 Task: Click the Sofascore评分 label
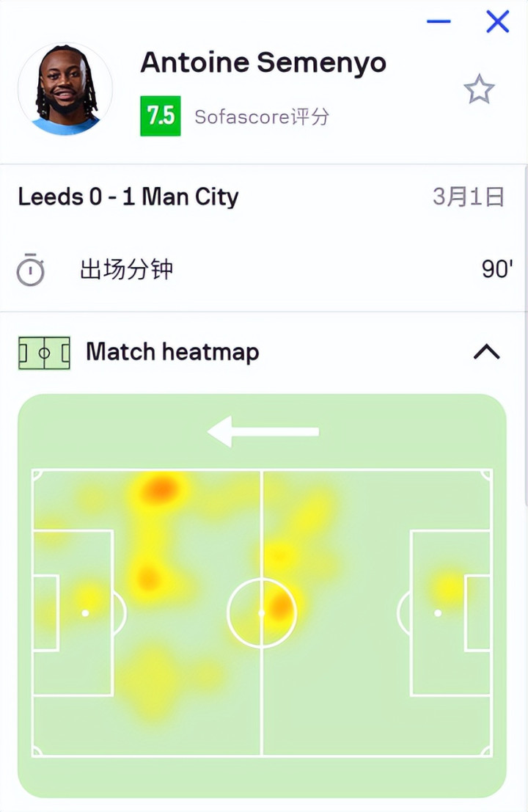click(262, 116)
